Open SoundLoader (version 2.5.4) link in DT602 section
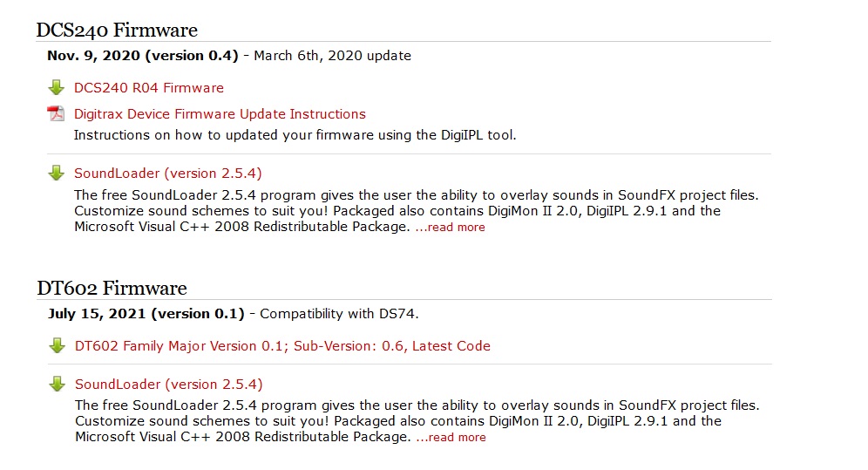The height and width of the screenshot is (470, 868). coord(169,385)
